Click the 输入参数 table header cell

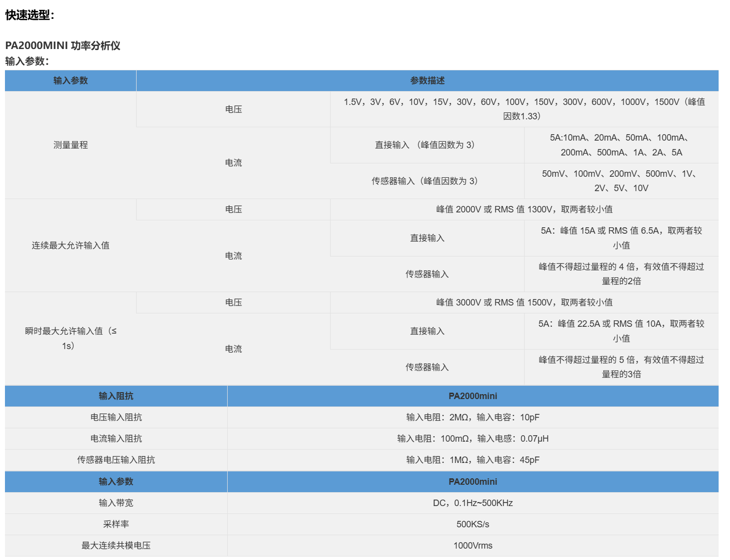[71, 81]
